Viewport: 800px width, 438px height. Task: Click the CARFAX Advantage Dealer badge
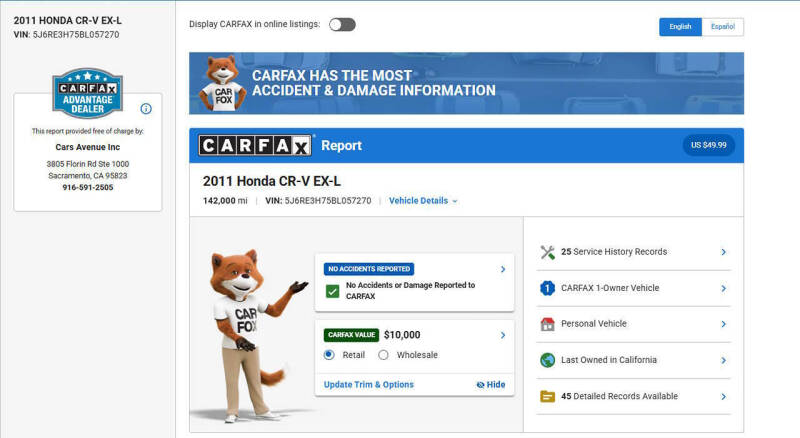tap(88, 93)
